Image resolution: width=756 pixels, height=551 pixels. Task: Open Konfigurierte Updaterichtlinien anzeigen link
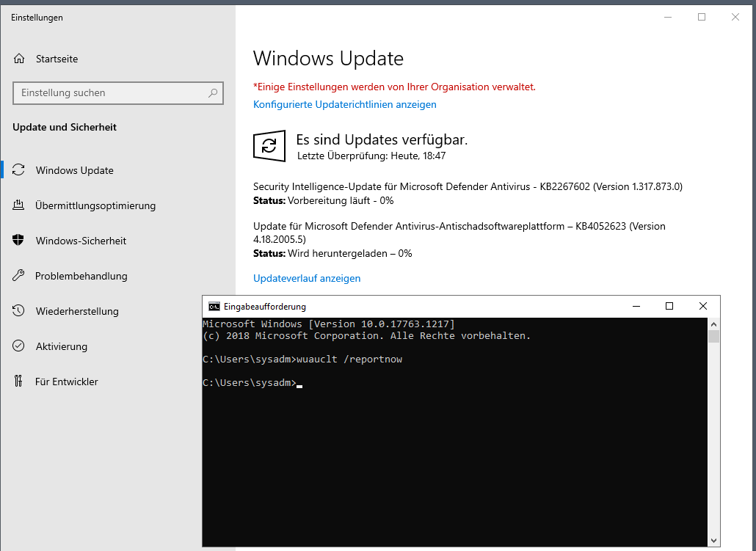345,105
